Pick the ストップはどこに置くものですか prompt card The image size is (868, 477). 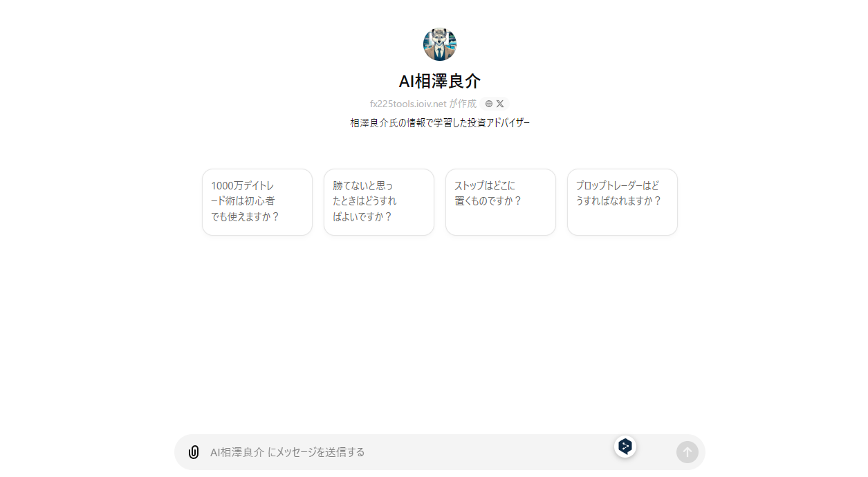point(501,202)
